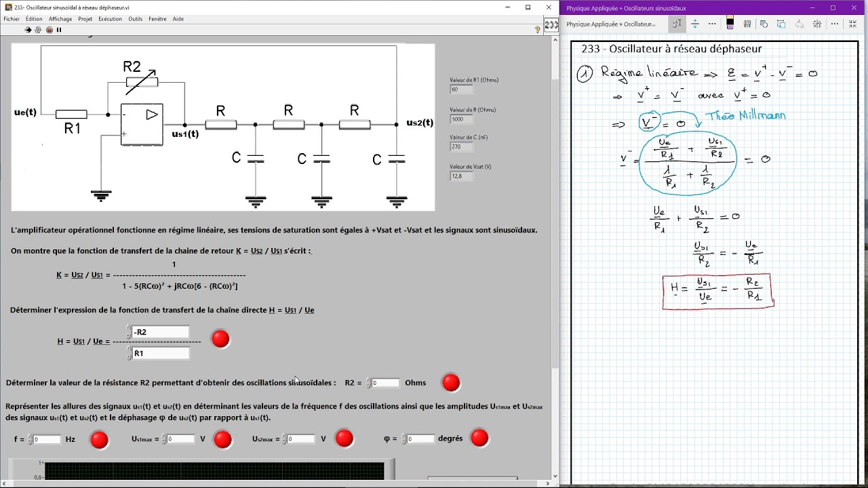Click the red LED beside f Hz
This screenshot has width=868, height=488.
[x=100, y=440]
